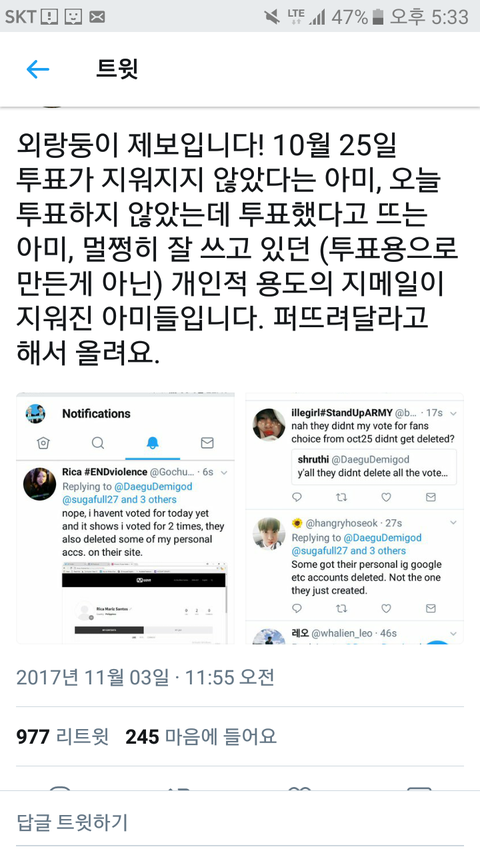Viewport: 480px width, 853px height.
Task: Tap the retweet icon under hangryhoseok's tweet
Action: tap(341, 608)
